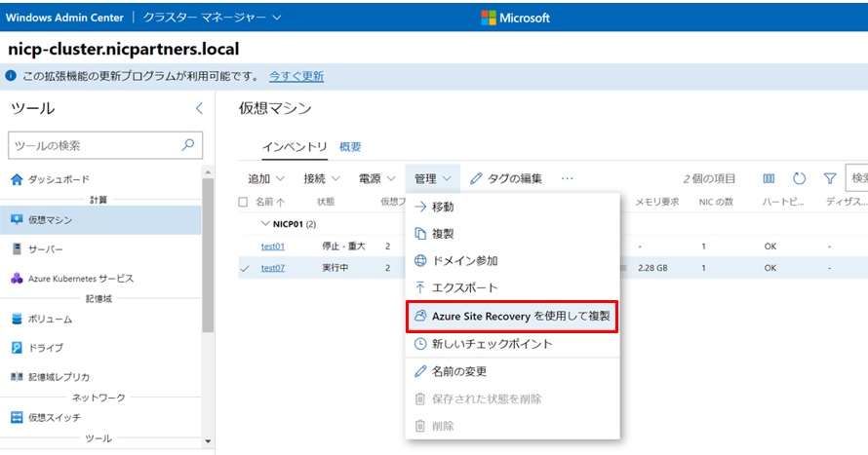This screenshot has width=868, height=455.
Task: Click the Azure Site Recovery cloud icon
Action: point(420,316)
